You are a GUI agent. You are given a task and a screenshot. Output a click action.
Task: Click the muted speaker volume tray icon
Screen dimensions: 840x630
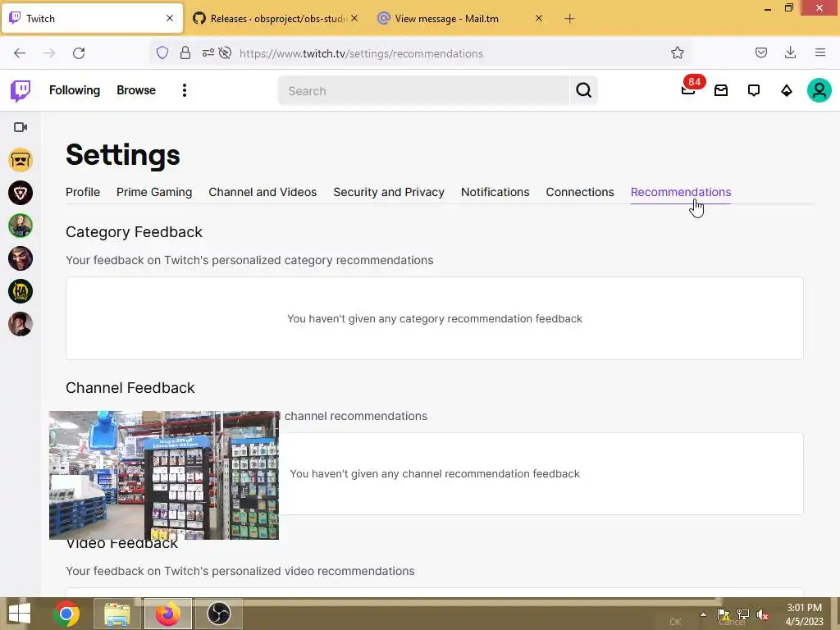pyautogui.click(x=763, y=614)
